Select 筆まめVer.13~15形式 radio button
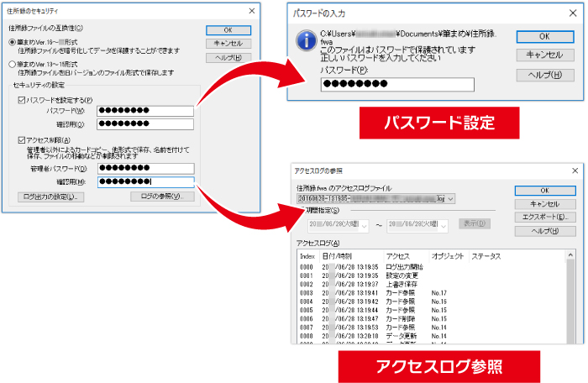 (11, 64)
